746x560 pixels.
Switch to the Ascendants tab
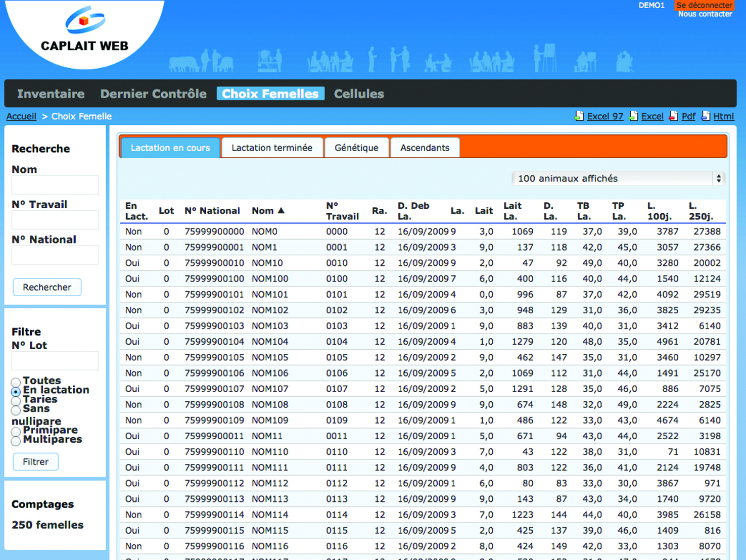click(425, 148)
